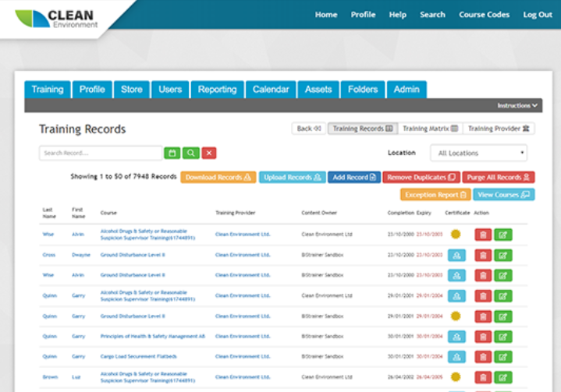Switch to Training Matrix view

point(431,129)
